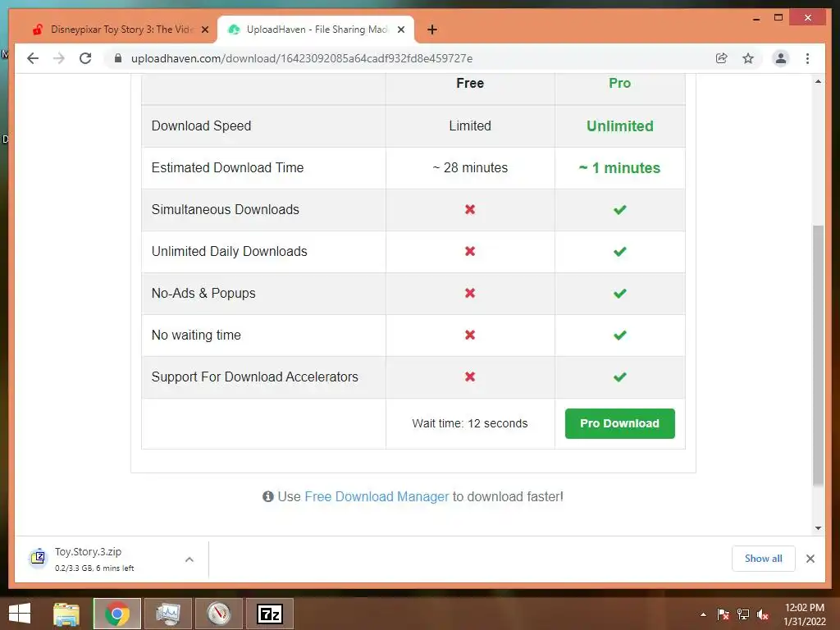Click the Pro Download button
840x630 pixels.
coord(620,423)
